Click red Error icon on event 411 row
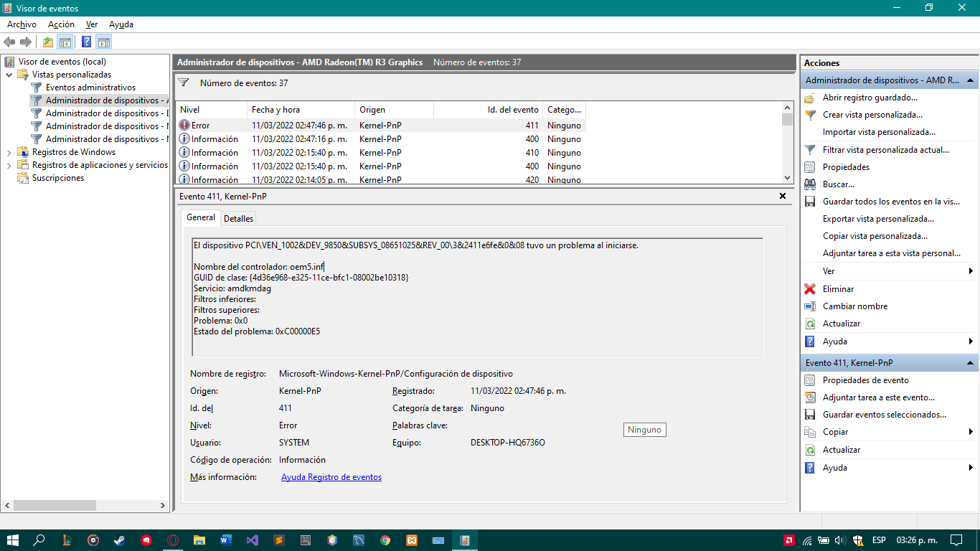The width and height of the screenshot is (980, 551). coord(184,126)
